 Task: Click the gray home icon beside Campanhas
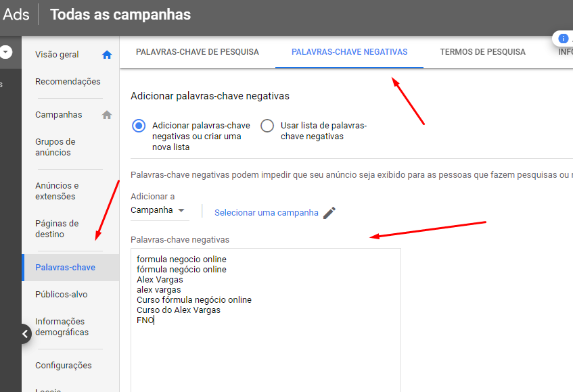pos(107,115)
